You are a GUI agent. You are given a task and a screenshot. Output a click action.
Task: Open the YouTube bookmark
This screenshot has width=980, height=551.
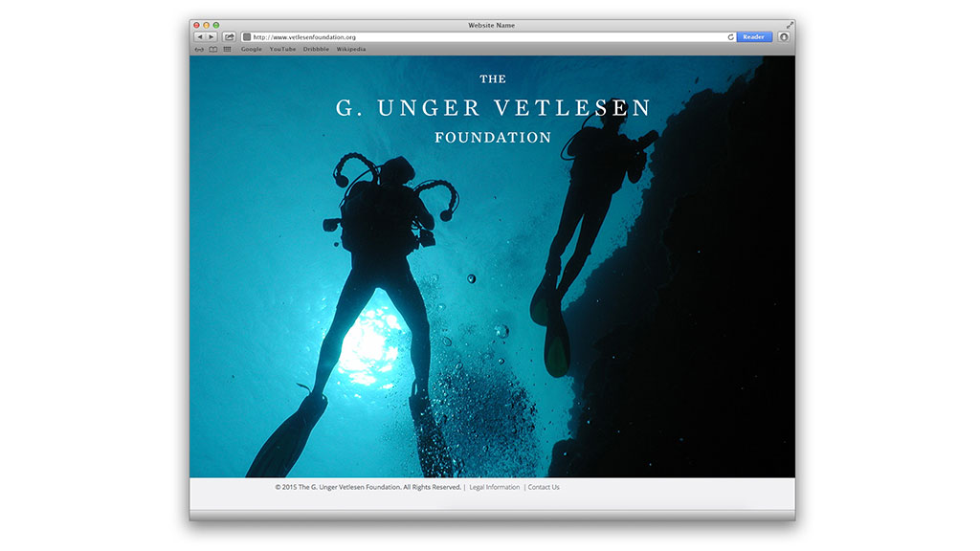(x=282, y=49)
